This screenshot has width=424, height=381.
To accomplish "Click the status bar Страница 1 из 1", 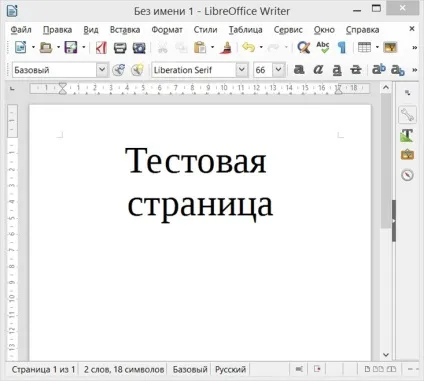I will pyautogui.click(x=43, y=369).
